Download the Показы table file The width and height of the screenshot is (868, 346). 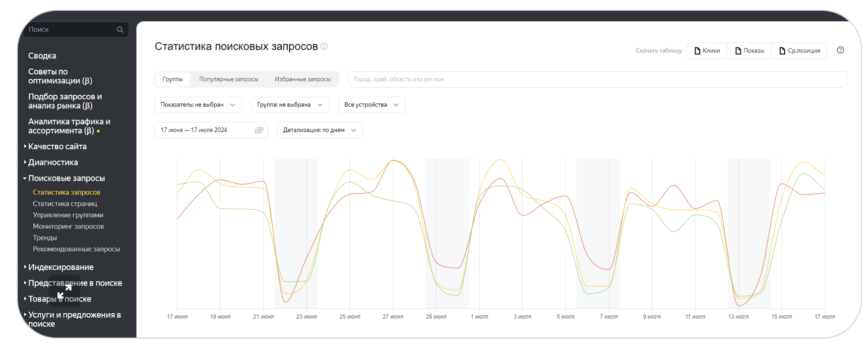click(749, 51)
